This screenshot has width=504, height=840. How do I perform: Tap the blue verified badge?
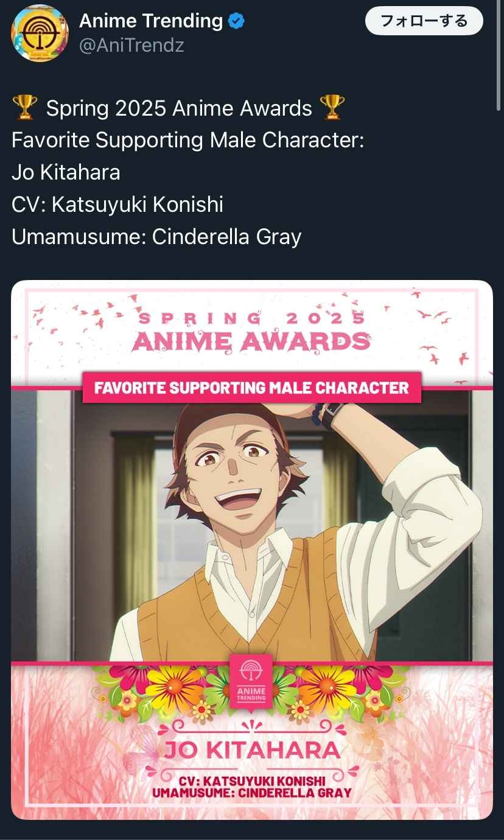pos(236,21)
